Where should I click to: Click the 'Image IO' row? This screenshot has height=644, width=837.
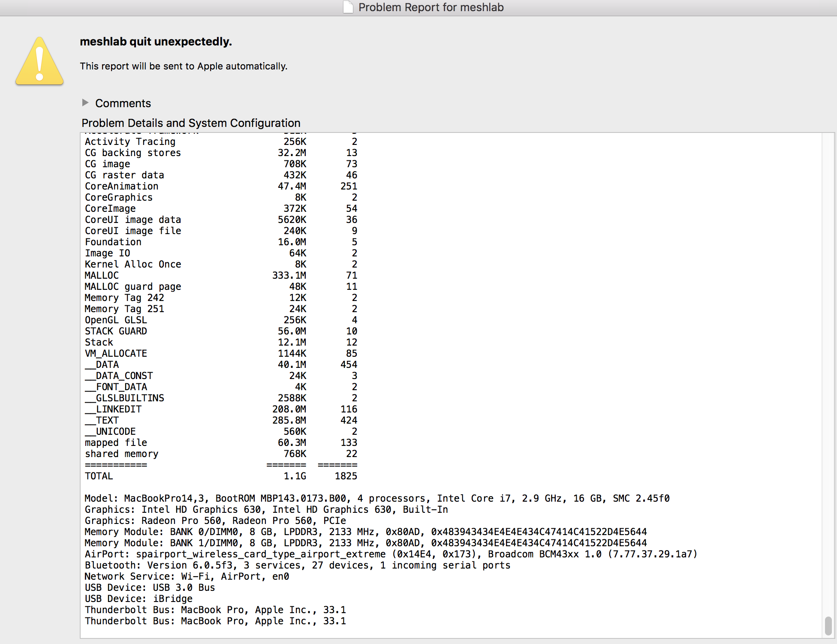coord(221,253)
